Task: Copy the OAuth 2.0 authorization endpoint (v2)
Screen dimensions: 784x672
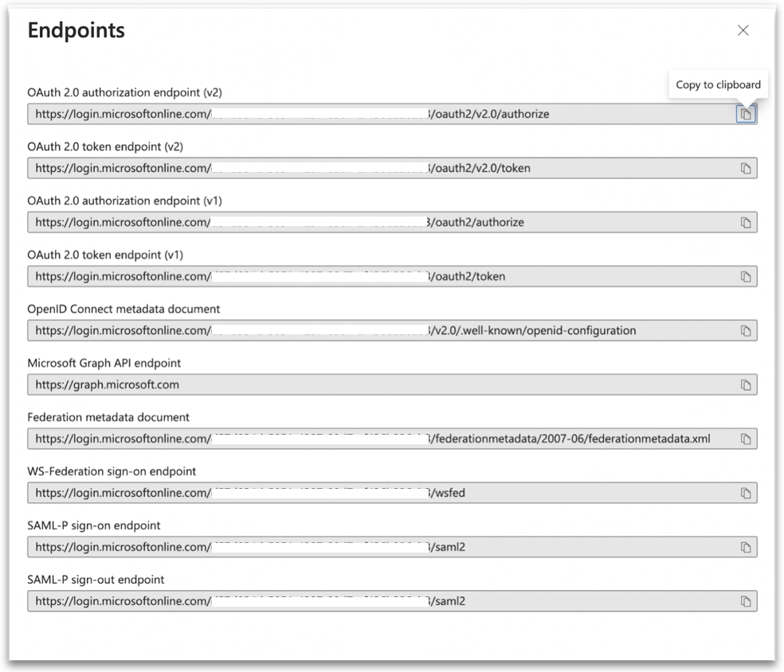Action: (746, 114)
